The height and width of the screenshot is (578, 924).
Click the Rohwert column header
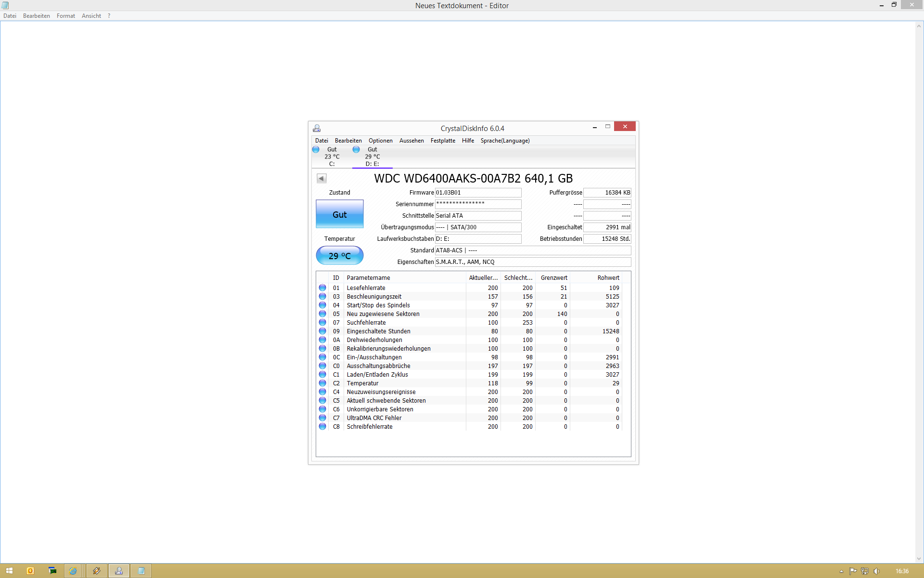[x=608, y=278]
